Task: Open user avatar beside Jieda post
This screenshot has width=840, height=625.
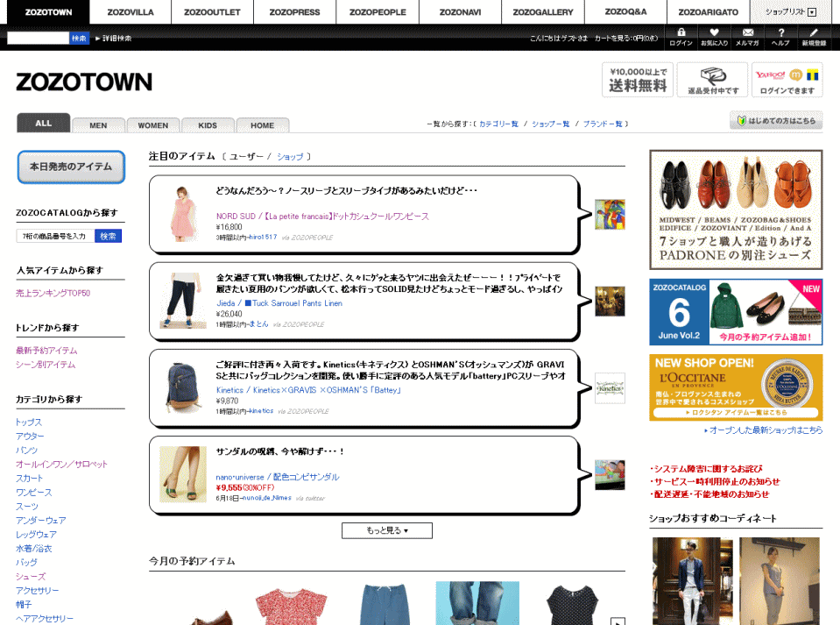Action: coord(610,302)
